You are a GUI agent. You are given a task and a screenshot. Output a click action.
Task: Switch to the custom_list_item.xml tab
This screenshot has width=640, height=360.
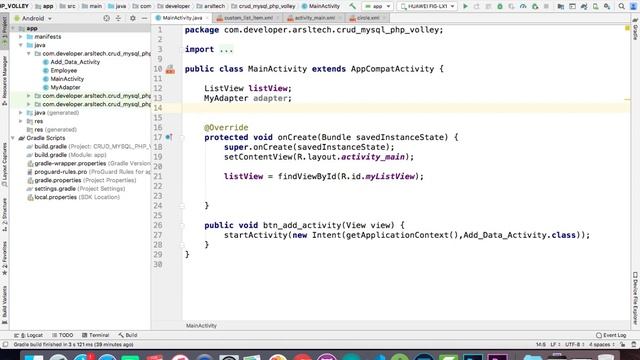(248, 18)
